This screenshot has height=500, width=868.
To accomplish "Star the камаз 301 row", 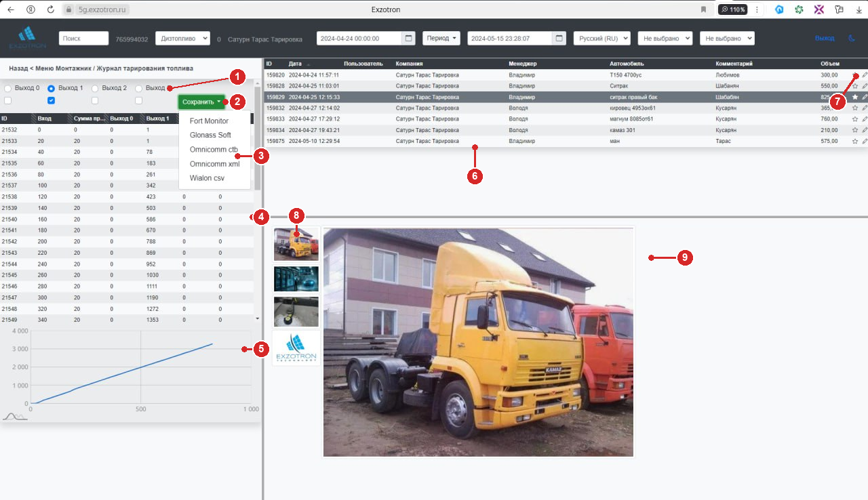I will [855, 130].
